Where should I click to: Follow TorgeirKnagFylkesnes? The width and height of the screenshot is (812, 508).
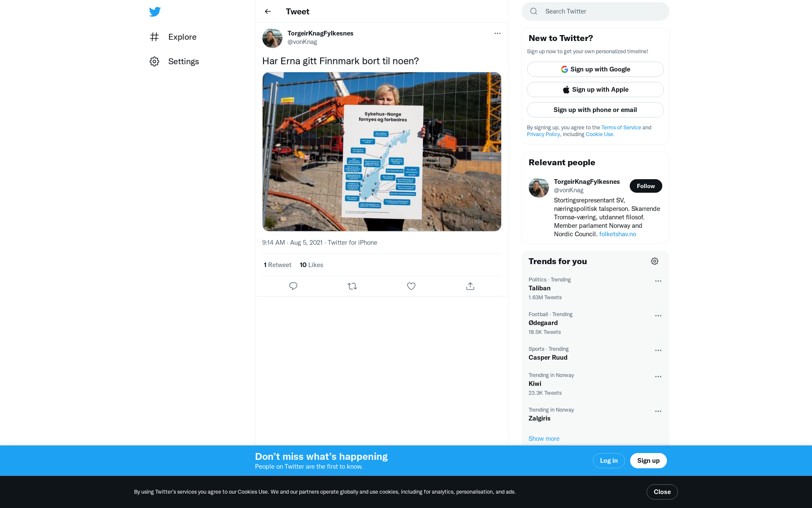click(x=646, y=186)
